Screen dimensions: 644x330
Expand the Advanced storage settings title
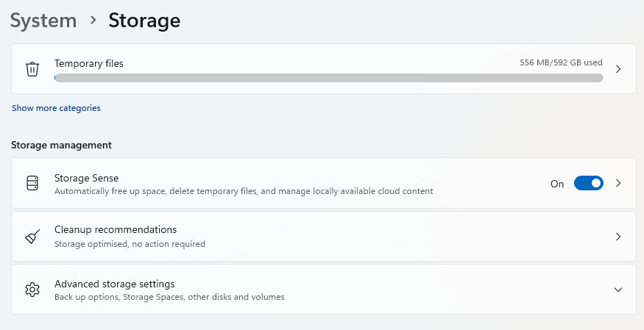114,284
